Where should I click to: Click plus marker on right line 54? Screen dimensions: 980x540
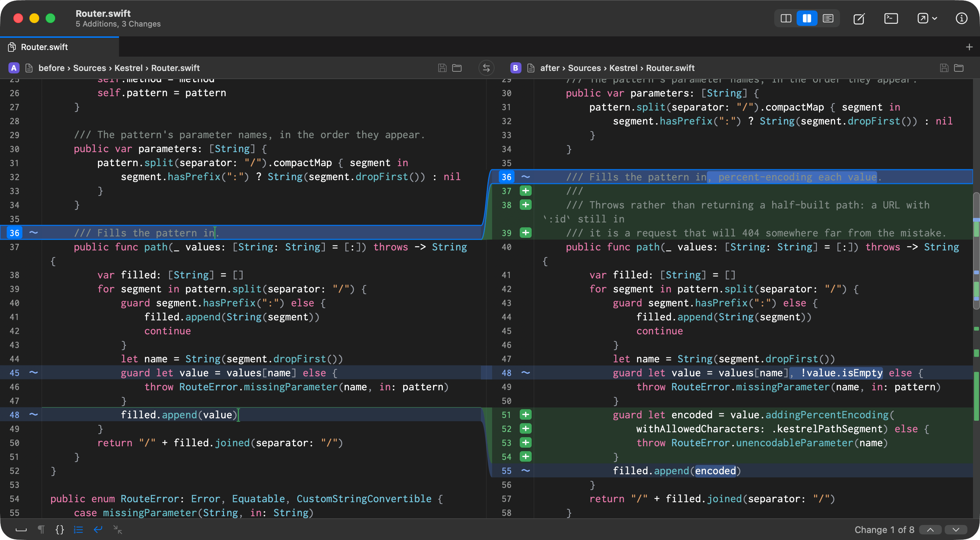click(525, 456)
